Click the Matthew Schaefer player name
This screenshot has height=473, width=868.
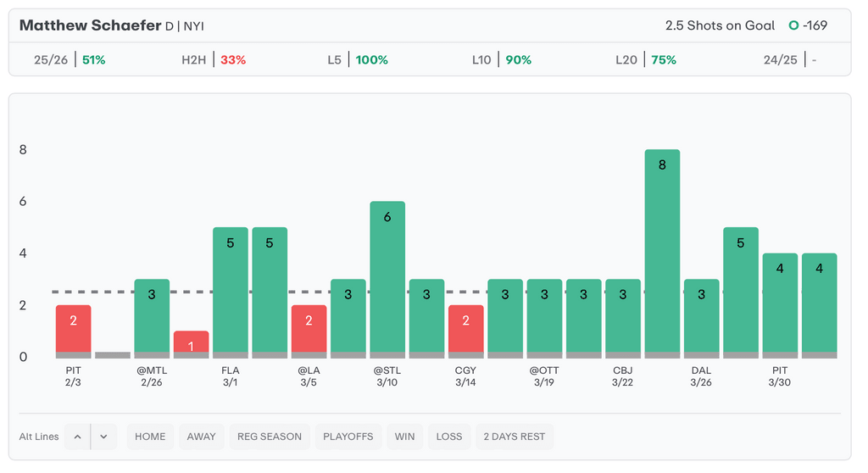[x=90, y=25]
